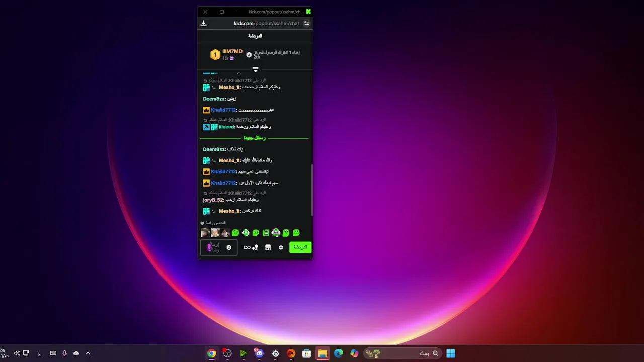The width and height of the screenshot is (644, 362).
Task: Click the infinity icon in chat toolbar
Action: click(x=247, y=247)
